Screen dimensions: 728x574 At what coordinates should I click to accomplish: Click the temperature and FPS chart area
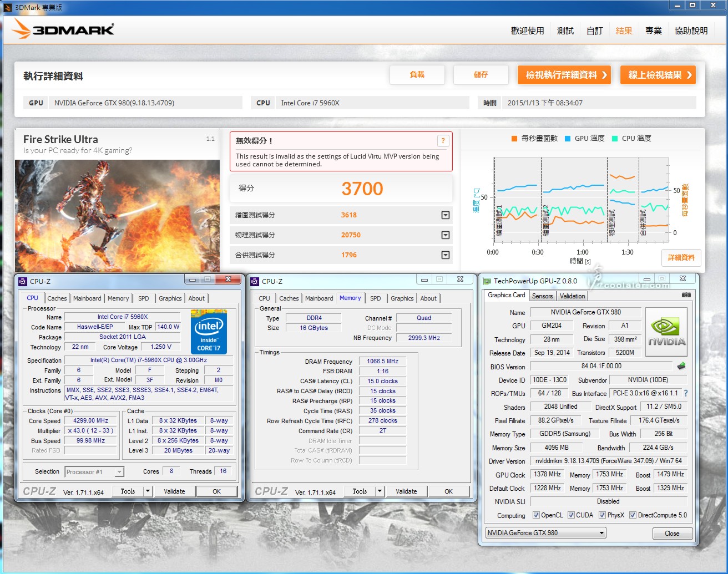(x=580, y=200)
